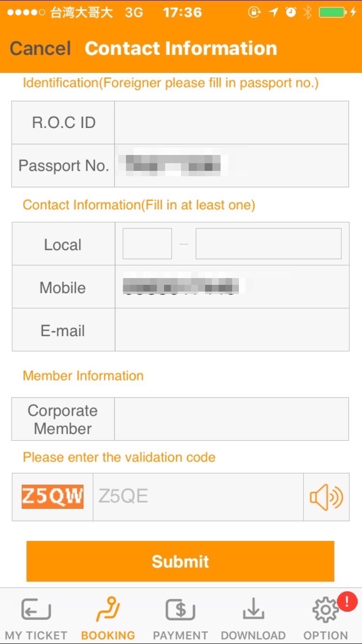Open My Ticket tab icon
Screen dimensions: 362x644
coord(36,610)
